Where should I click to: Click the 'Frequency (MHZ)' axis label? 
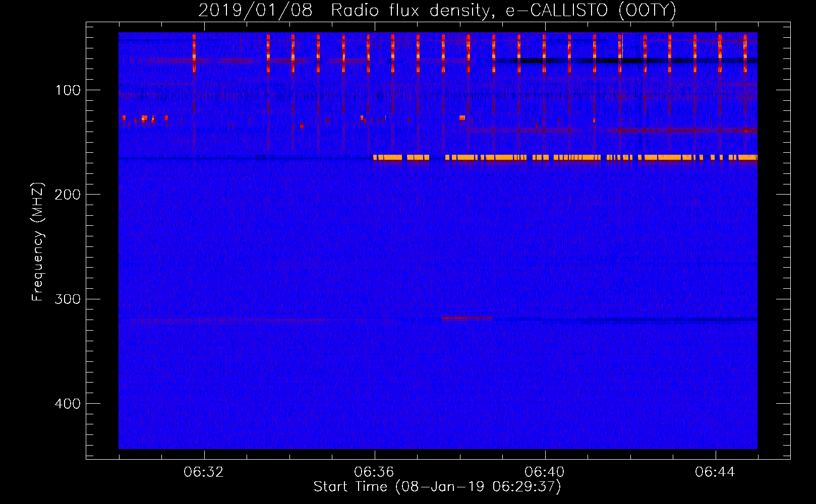38,242
